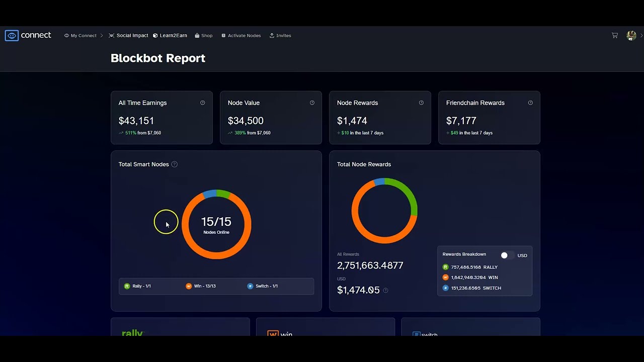Click the Total Smart Nodes help icon
Viewport: 644px width, 362px height.
click(174, 164)
